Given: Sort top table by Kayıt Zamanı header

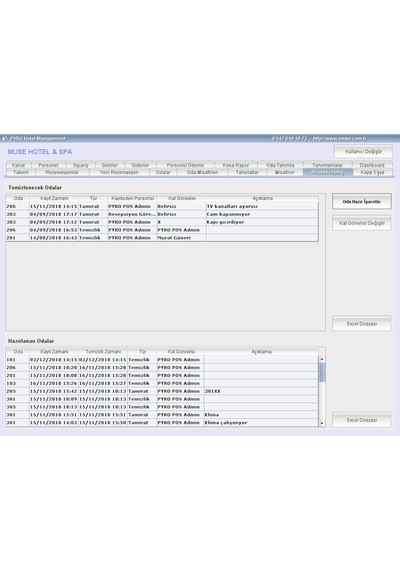Looking at the screenshot, I should click(54, 198).
